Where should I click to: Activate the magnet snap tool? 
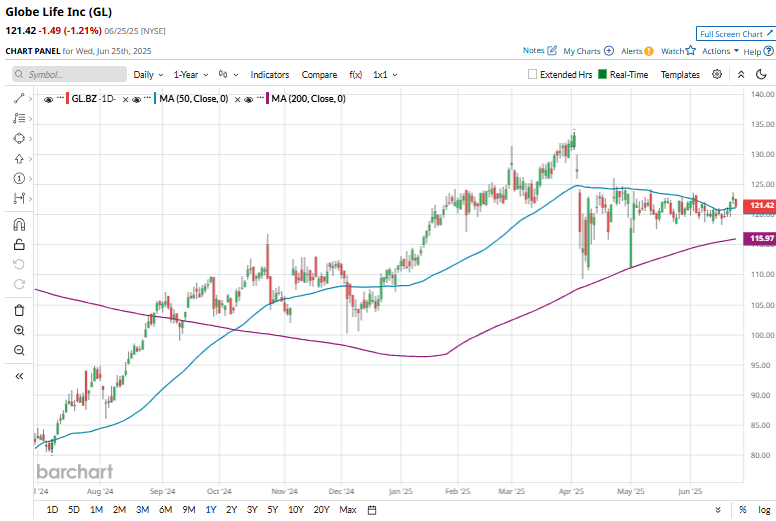19,223
